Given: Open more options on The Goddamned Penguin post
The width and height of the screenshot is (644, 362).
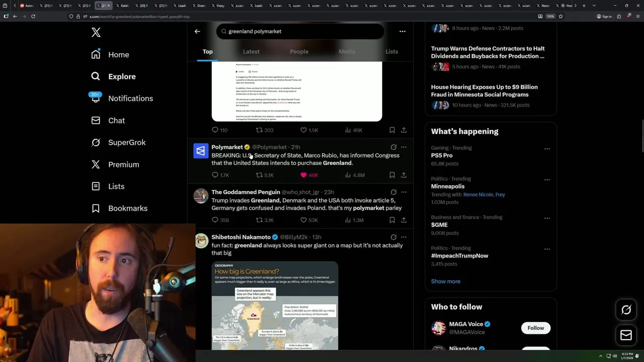Looking at the screenshot, I should click(x=404, y=192).
